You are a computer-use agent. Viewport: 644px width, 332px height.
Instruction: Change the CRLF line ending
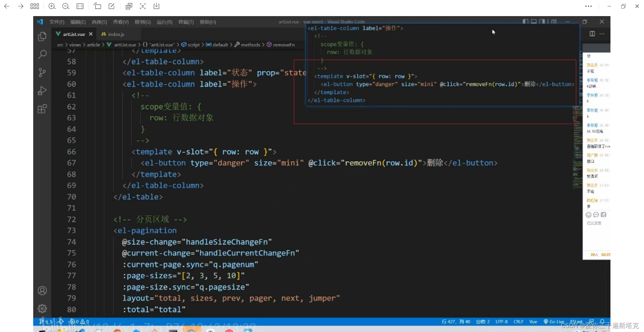tap(518, 321)
